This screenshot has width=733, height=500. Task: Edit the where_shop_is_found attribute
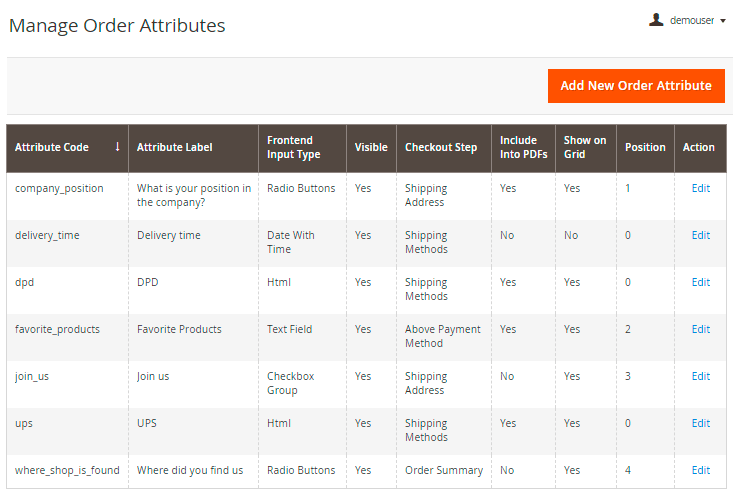pyautogui.click(x=701, y=470)
